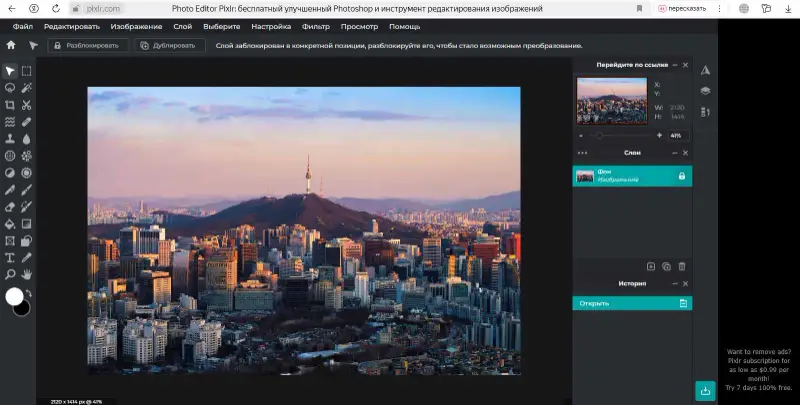800x405 pixels.
Task: Collapse the История panel
Action: click(x=675, y=284)
